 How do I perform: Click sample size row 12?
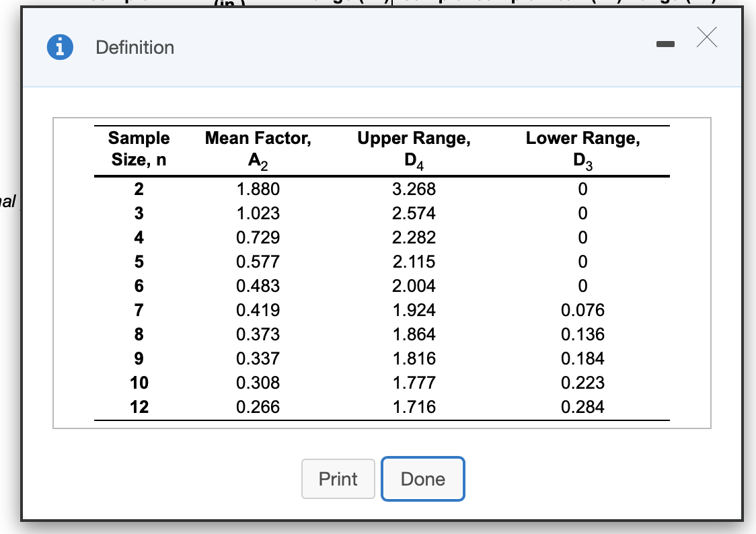[x=139, y=407]
